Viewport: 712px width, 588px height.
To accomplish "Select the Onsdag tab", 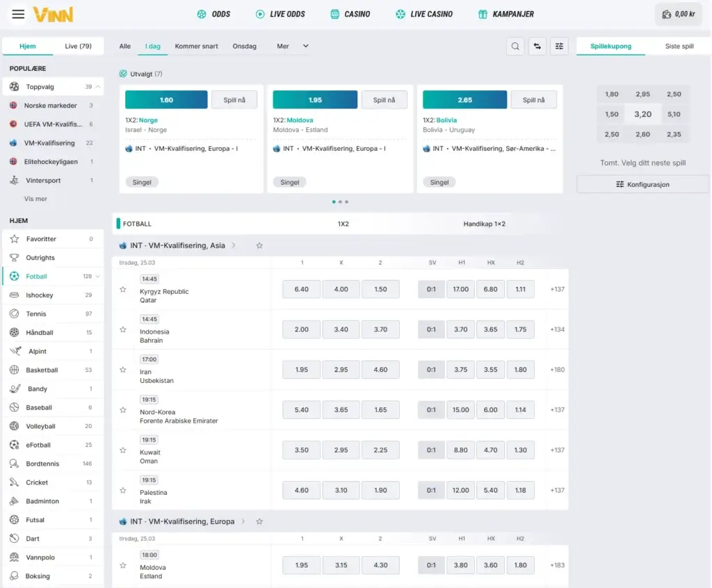I will click(244, 46).
